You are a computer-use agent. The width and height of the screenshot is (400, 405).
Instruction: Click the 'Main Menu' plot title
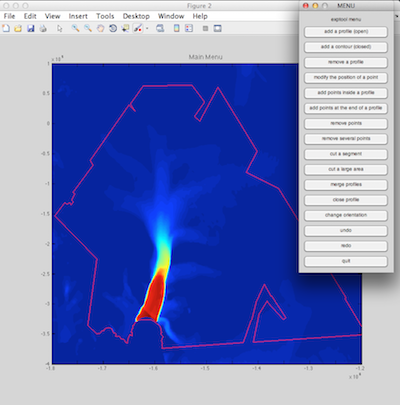(205, 57)
